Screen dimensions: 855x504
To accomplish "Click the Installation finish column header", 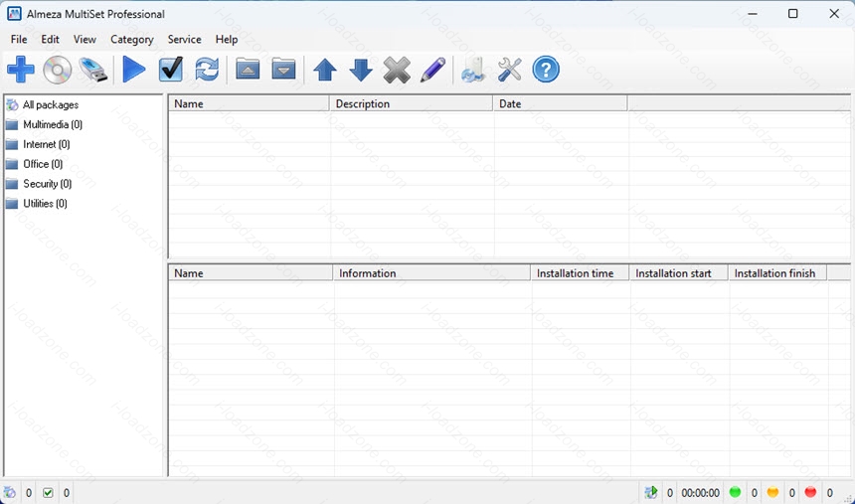I will tap(777, 273).
